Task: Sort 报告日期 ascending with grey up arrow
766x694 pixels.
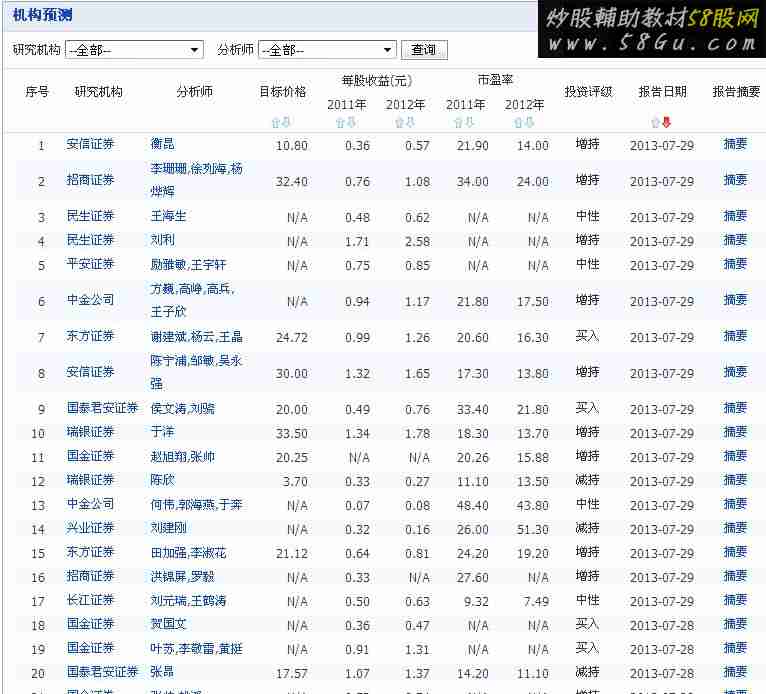Action: coord(656,122)
